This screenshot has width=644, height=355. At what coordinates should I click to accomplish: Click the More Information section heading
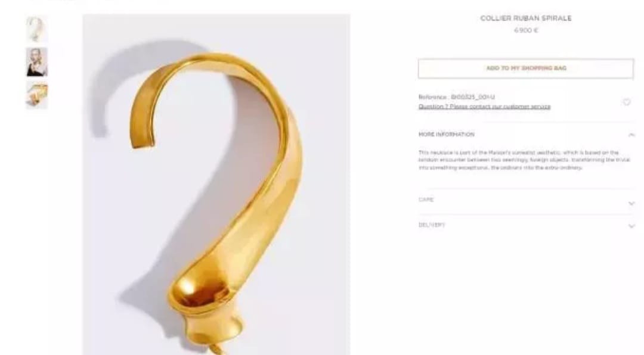point(446,135)
